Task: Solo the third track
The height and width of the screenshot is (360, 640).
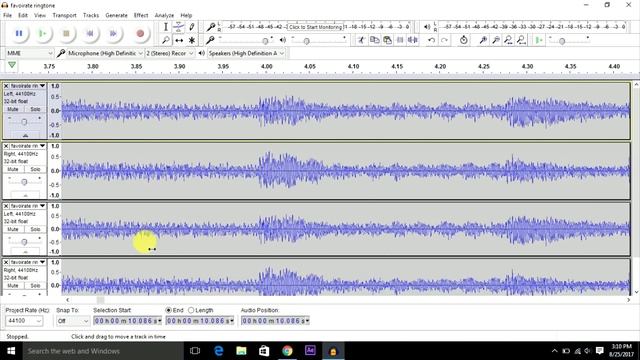Action: (35, 229)
